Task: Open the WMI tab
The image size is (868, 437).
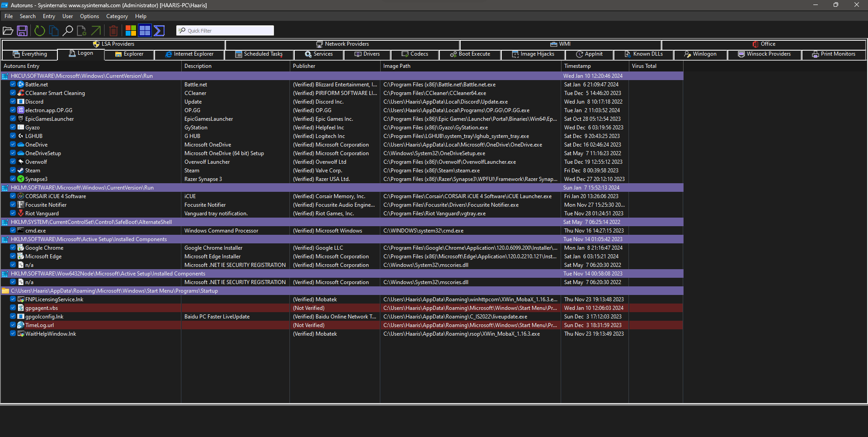Action: (x=561, y=44)
